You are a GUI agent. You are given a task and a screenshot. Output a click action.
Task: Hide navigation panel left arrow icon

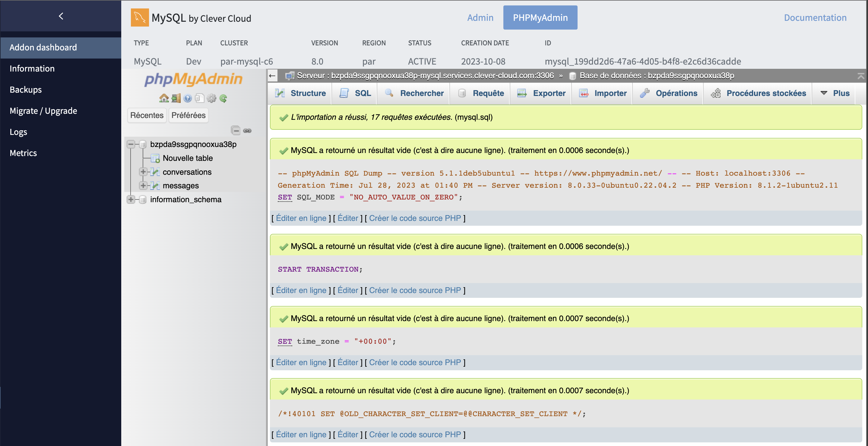coord(272,76)
